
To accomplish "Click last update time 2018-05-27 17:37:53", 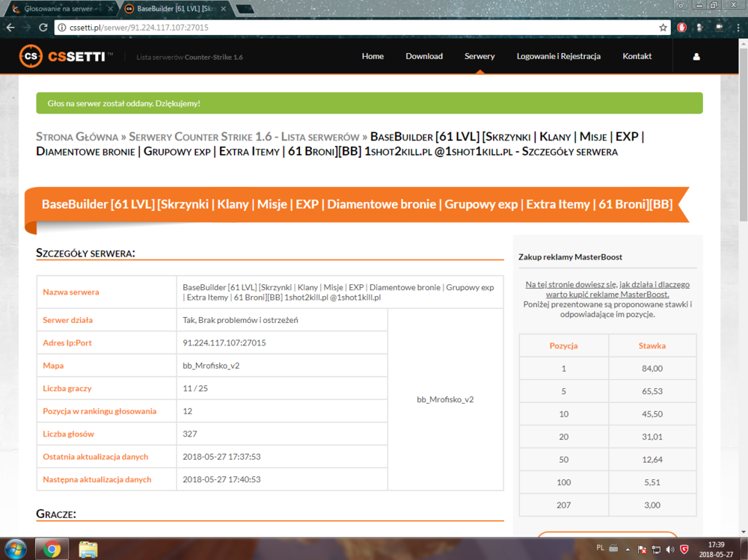I will coord(221,457).
